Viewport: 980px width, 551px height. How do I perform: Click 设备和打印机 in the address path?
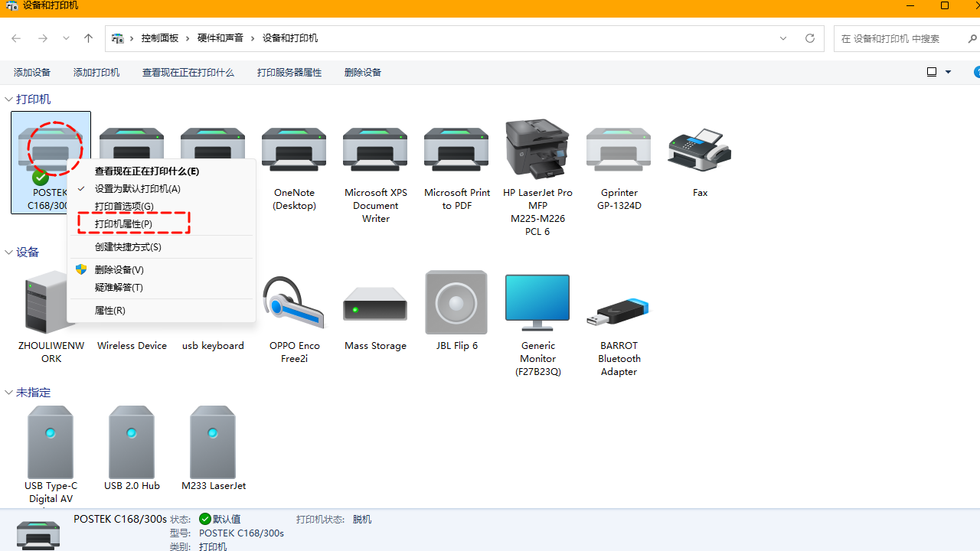(x=290, y=38)
